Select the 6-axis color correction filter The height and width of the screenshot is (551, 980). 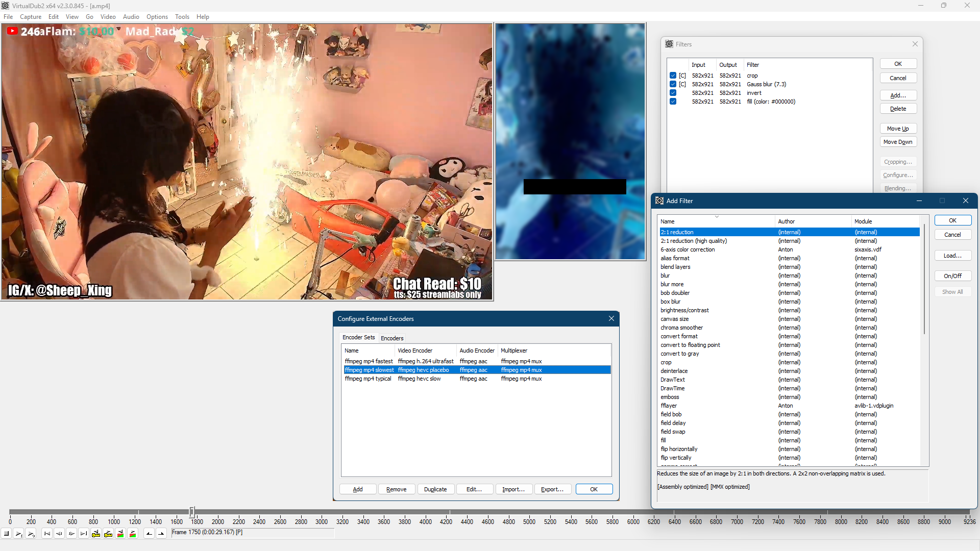688,249
